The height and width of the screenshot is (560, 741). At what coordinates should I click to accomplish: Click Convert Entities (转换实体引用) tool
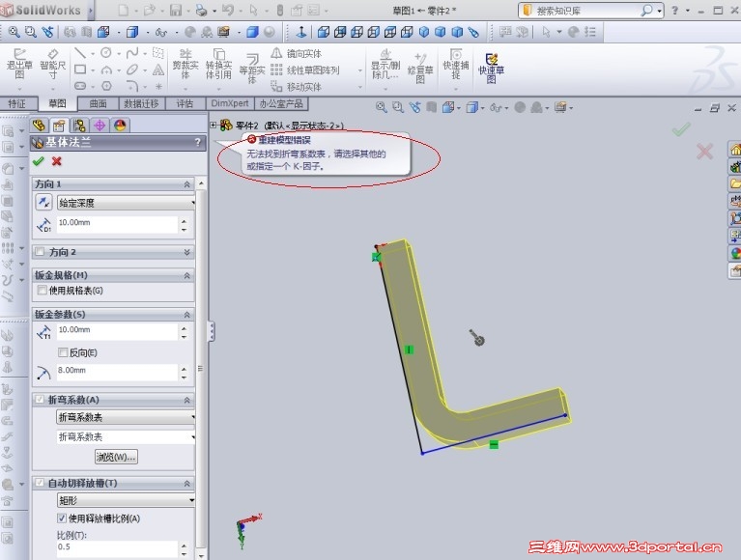pos(218,64)
